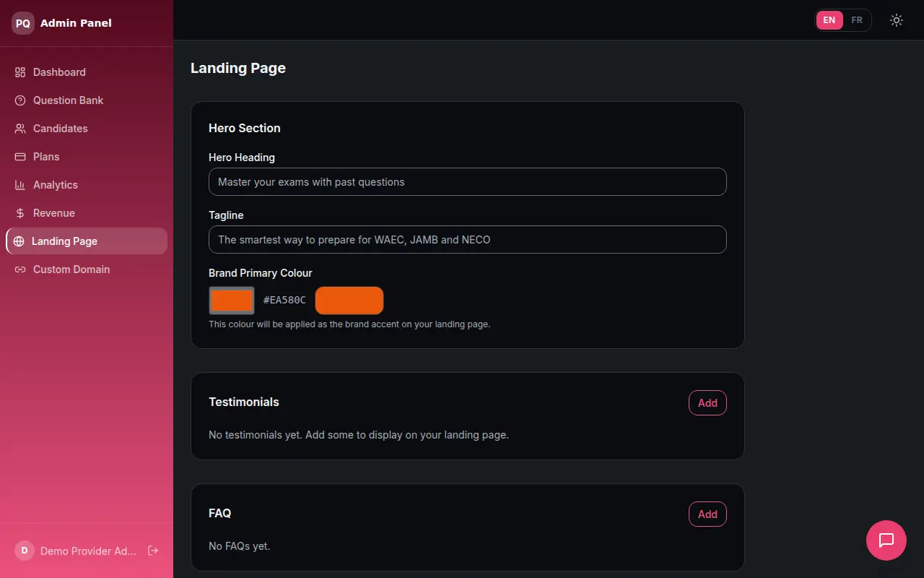Click the brand accent colour hint text
The height and width of the screenshot is (578, 924).
pos(349,324)
